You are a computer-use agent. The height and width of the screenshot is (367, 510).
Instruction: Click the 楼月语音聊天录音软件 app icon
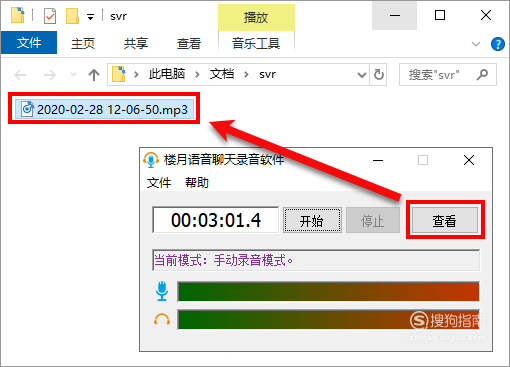[151, 160]
